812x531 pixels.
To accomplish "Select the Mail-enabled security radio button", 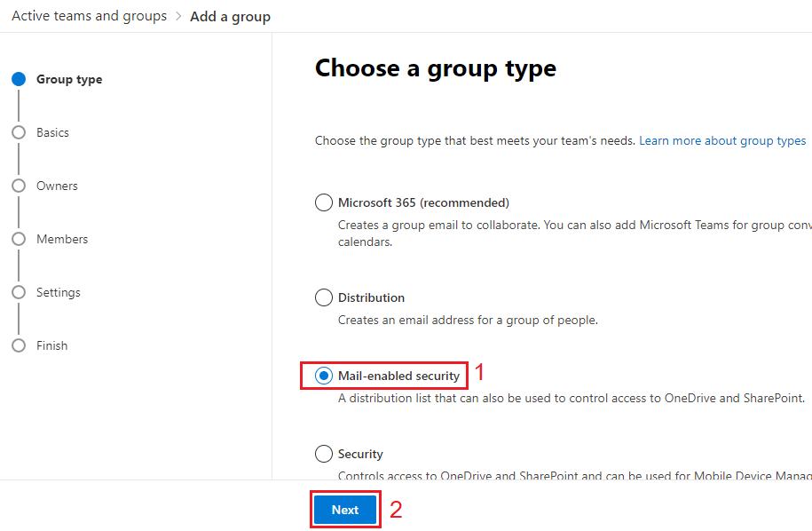I will tap(324, 376).
